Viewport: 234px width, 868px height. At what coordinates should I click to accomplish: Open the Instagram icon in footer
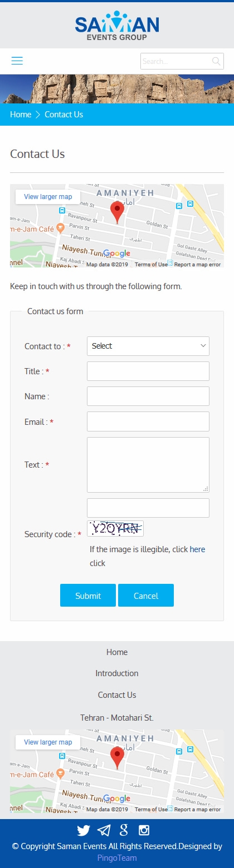coord(144,831)
